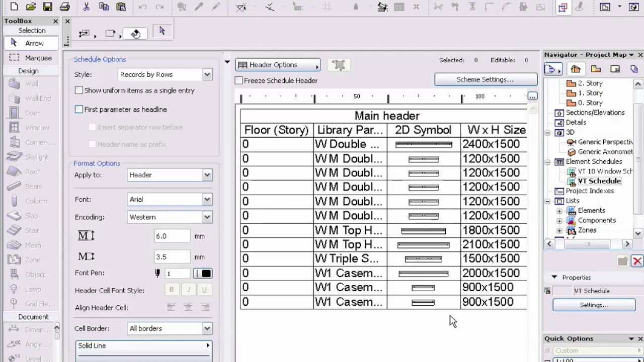The width and height of the screenshot is (644, 362).
Task: Enable Show uniform items as a single entry
Action: (x=79, y=90)
